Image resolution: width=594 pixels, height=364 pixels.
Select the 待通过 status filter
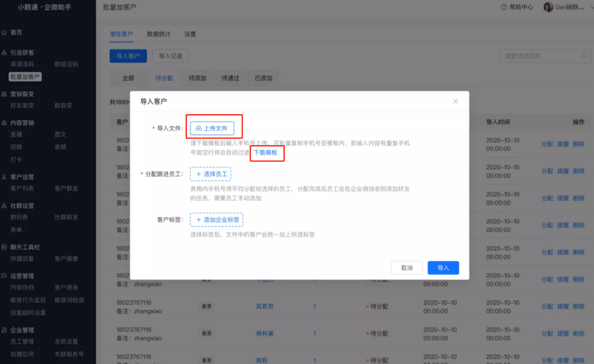(230, 78)
